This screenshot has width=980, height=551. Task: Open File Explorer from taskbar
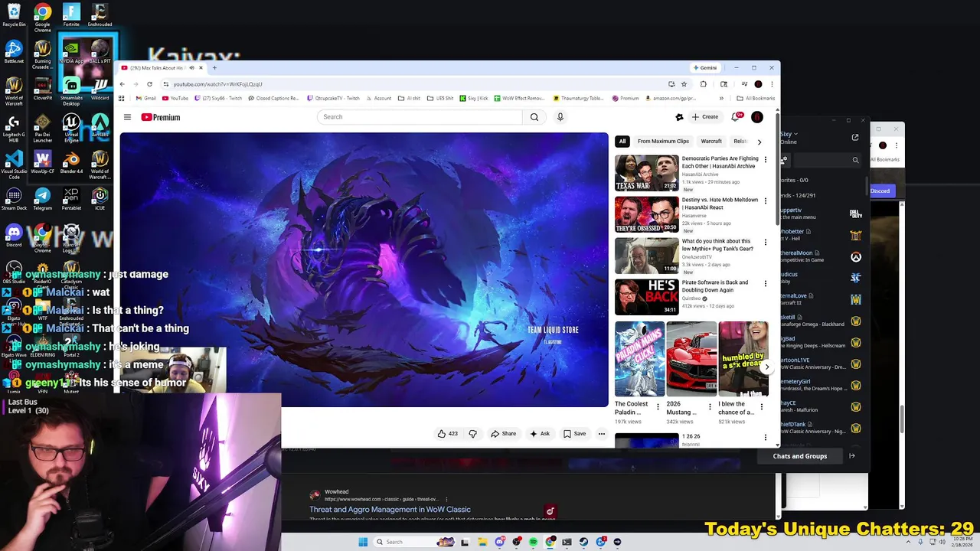coord(482,542)
